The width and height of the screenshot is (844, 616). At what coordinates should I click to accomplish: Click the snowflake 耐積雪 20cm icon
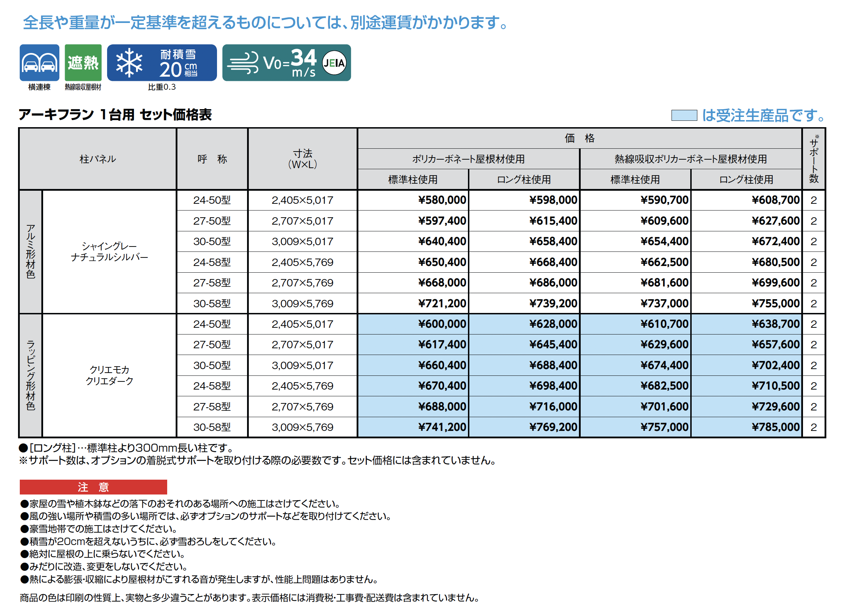coord(162,63)
